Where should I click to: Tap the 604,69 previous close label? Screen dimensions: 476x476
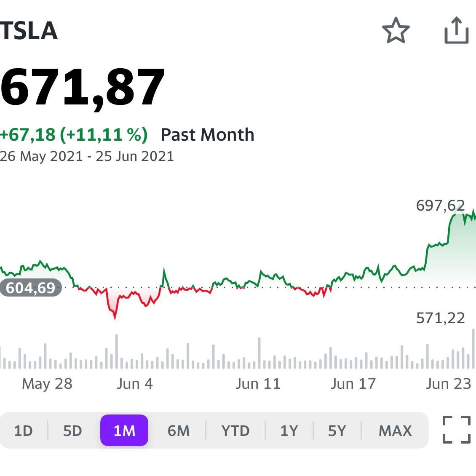tap(30, 288)
